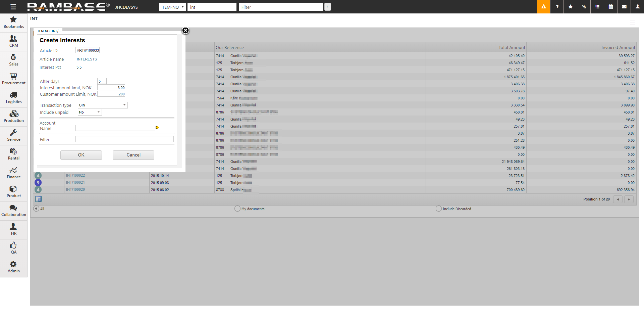This screenshot has width=644, height=315.
Task: Enable the Include Discarded option
Action: [438, 209]
